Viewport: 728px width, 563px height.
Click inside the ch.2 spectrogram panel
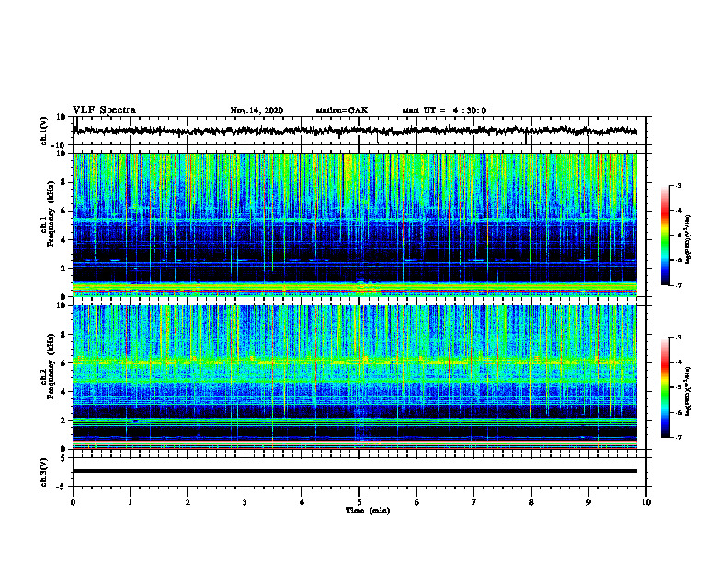pos(354,377)
